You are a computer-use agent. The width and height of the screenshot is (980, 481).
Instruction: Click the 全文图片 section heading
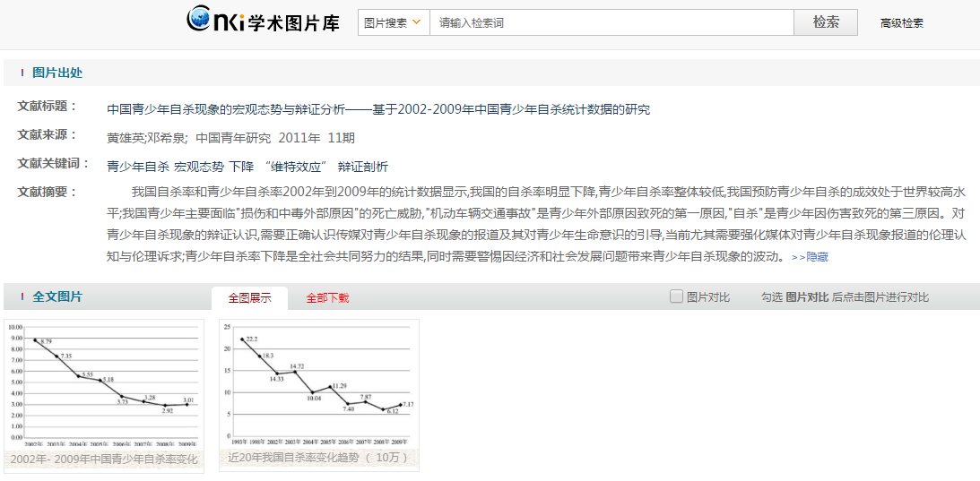coord(56,296)
